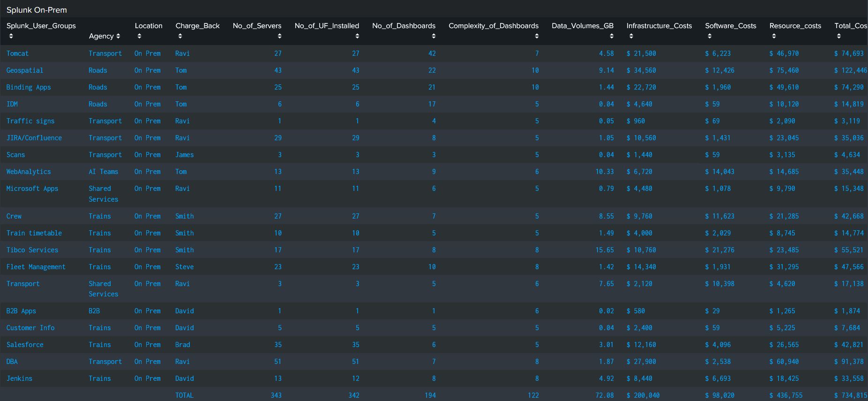The width and height of the screenshot is (868, 401).
Task: Click resource cost $ 60,940
Action: [x=784, y=362]
